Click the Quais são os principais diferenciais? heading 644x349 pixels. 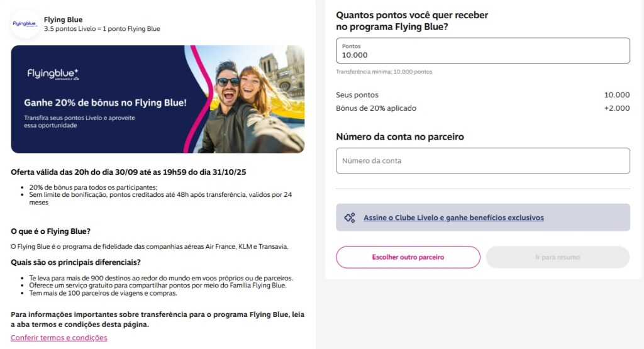pyautogui.click(x=75, y=262)
